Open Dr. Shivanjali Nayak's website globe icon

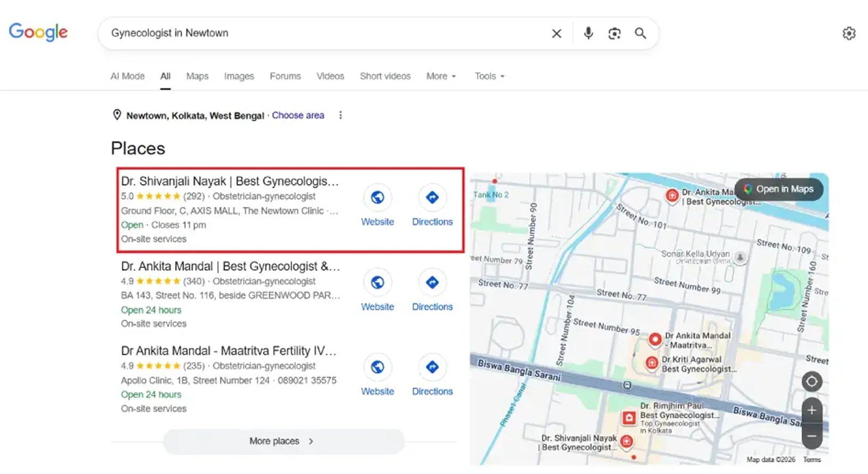pos(377,197)
